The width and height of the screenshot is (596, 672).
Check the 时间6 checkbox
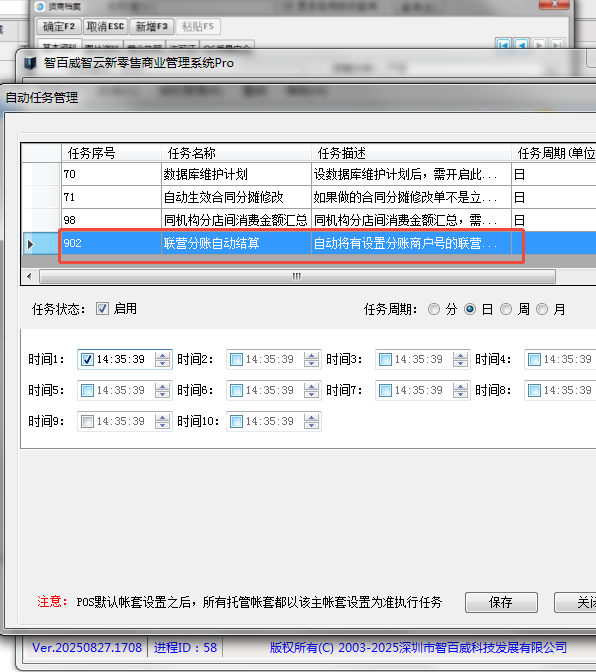[x=237, y=390]
